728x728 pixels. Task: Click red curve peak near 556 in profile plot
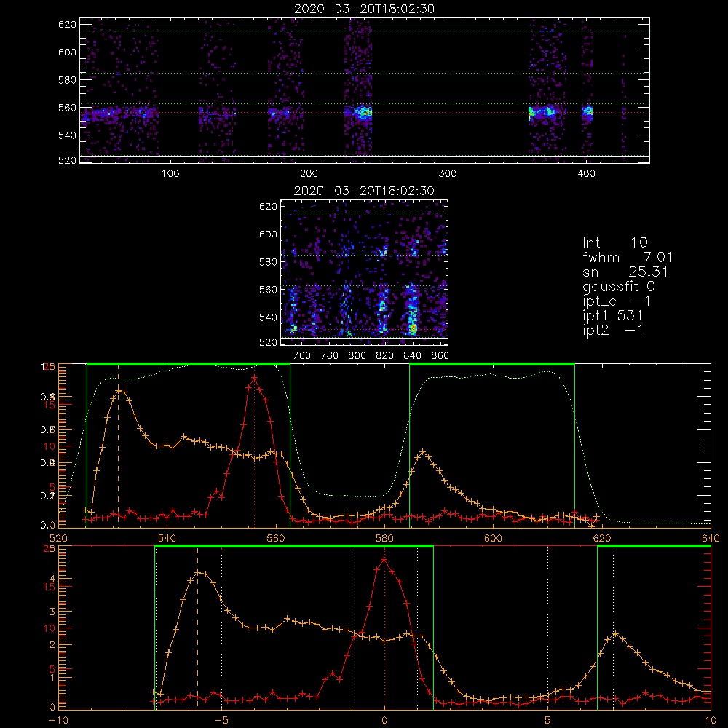pos(254,378)
